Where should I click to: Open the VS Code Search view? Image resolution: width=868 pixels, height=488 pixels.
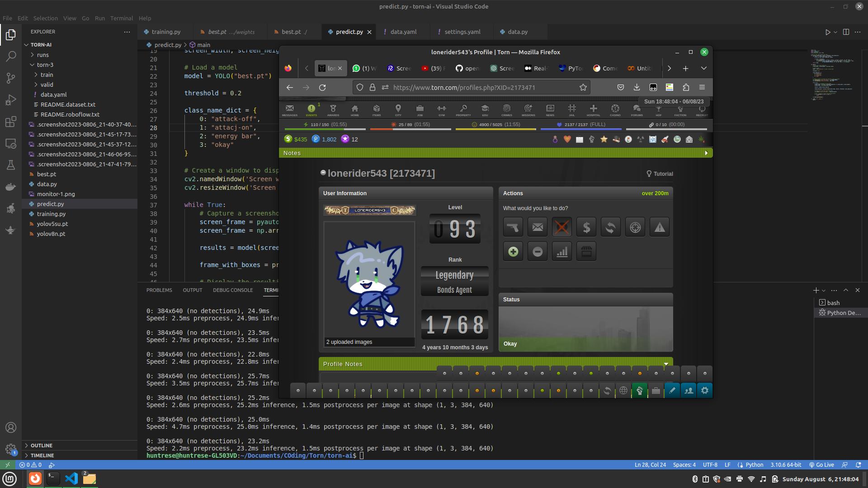pos(11,56)
